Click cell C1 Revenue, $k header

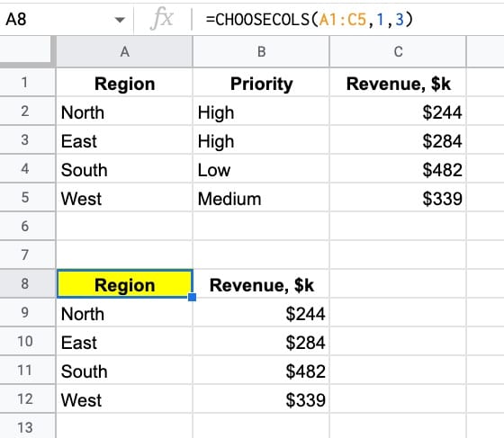pyautogui.click(x=398, y=83)
